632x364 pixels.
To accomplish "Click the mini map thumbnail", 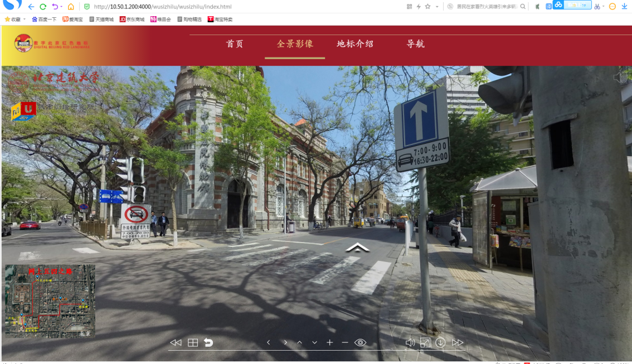I will (x=50, y=300).
